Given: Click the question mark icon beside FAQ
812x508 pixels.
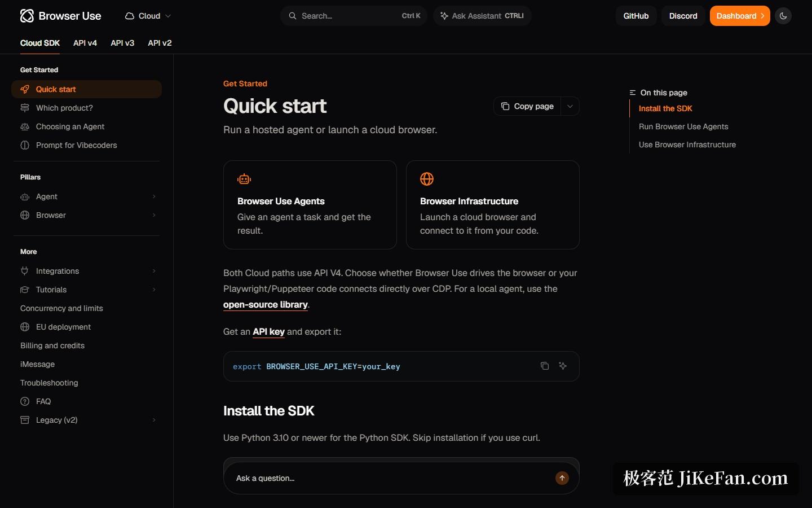Looking at the screenshot, I should click(25, 401).
